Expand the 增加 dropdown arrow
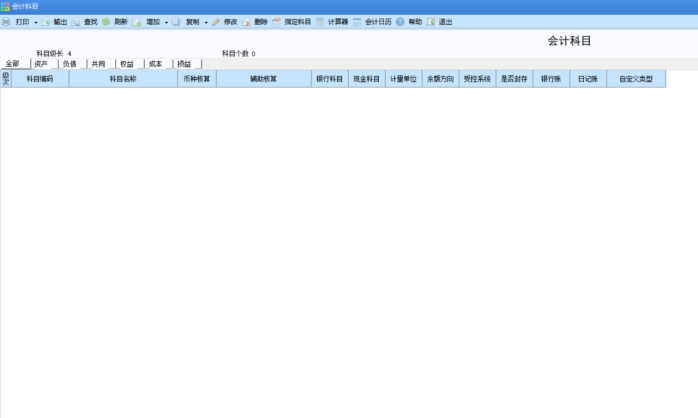The image size is (698, 418). point(166,22)
